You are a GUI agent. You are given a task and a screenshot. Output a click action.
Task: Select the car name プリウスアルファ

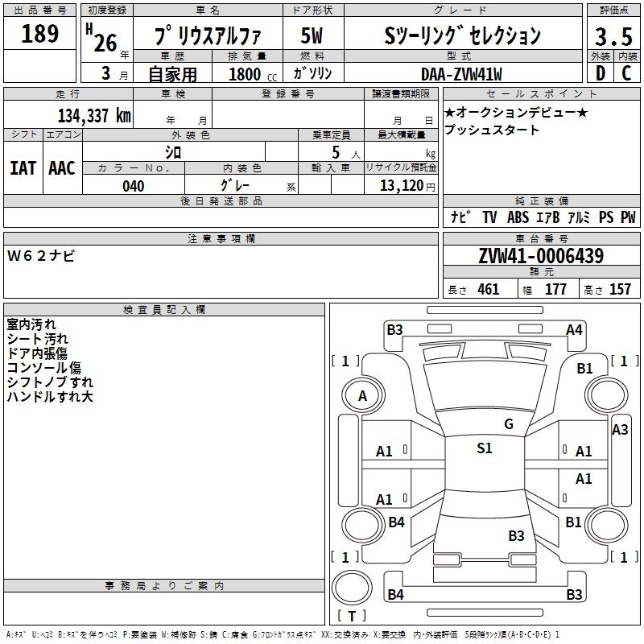pyautogui.click(x=208, y=35)
